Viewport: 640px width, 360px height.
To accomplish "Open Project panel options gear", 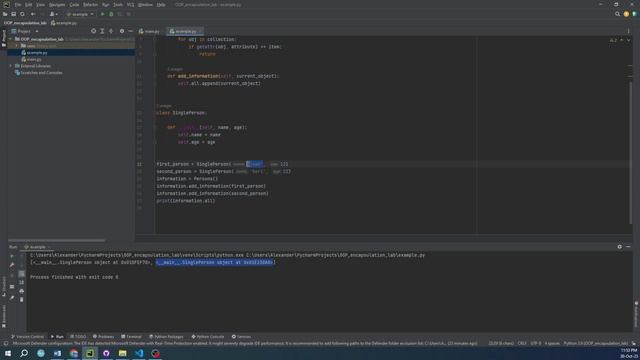I will [122, 31].
